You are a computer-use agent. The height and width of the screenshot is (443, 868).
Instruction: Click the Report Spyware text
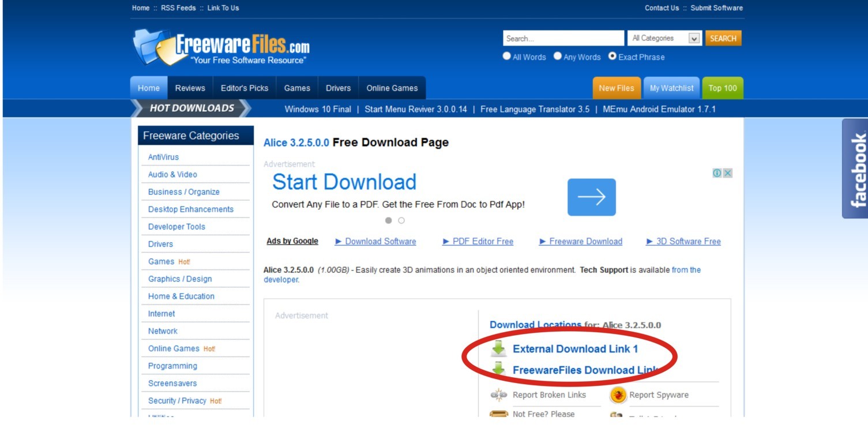coord(659,395)
